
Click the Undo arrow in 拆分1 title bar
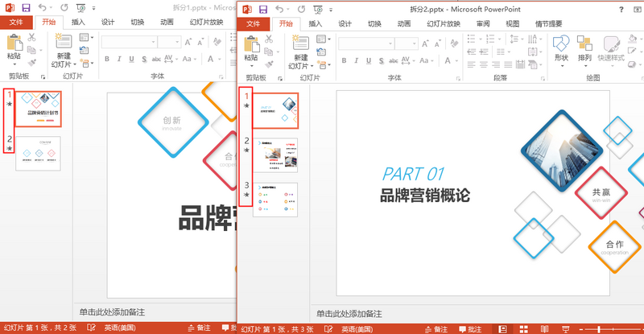pyautogui.click(x=43, y=7)
